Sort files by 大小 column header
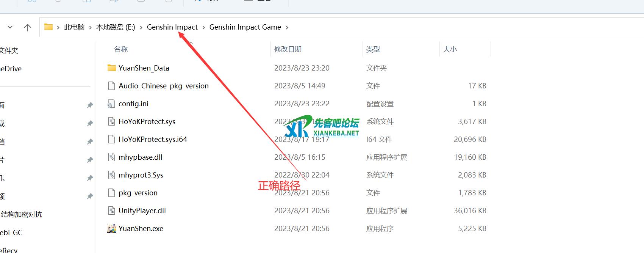The width and height of the screenshot is (644, 253). pos(450,49)
